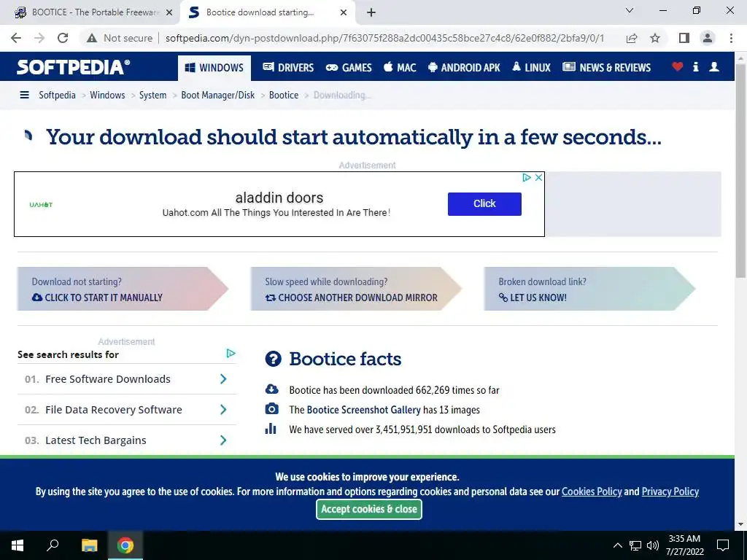Click the address bar URL field

click(384, 38)
